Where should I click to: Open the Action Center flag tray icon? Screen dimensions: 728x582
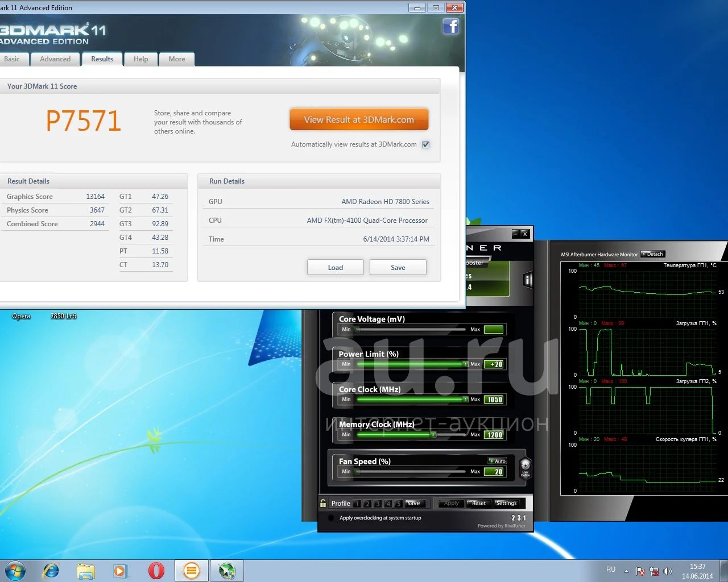(x=640, y=571)
